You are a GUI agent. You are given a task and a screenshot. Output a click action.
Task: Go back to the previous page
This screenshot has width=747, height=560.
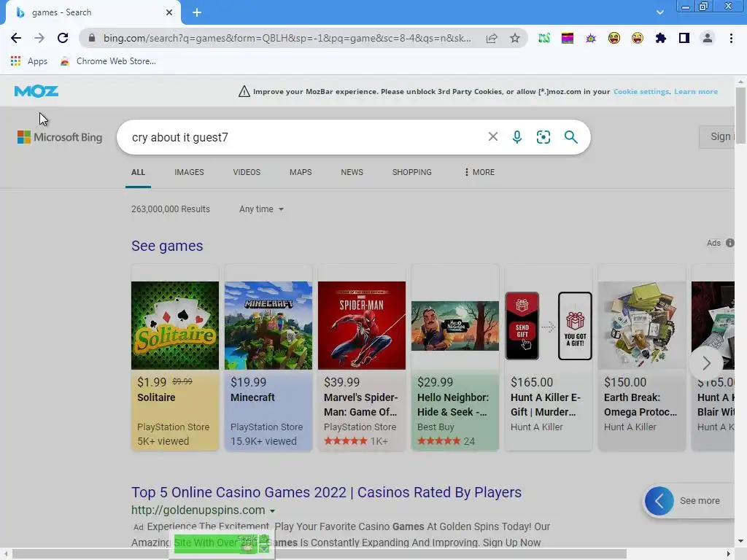pyautogui.click(x=16, y=38)
